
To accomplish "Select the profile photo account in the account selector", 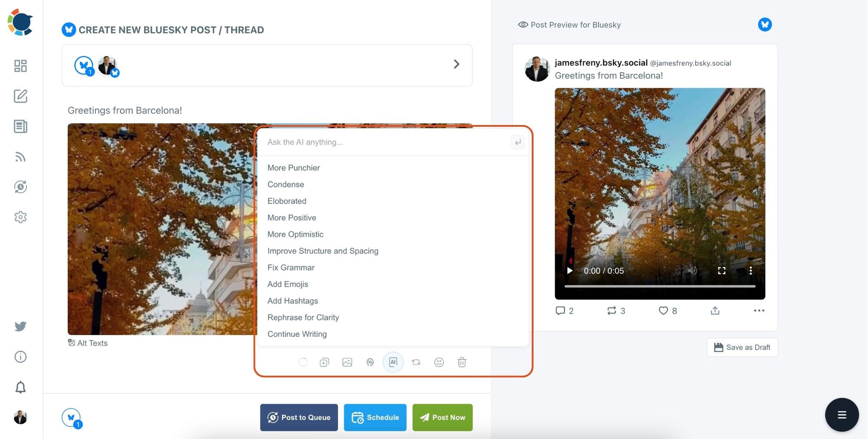I will pyautogui.click(x=108, y=66).
